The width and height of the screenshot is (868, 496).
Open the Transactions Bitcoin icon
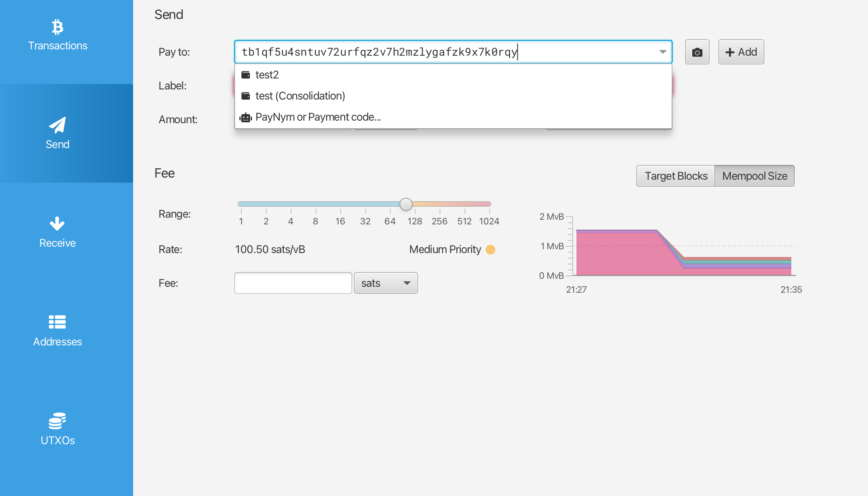[x=58, y=27]
